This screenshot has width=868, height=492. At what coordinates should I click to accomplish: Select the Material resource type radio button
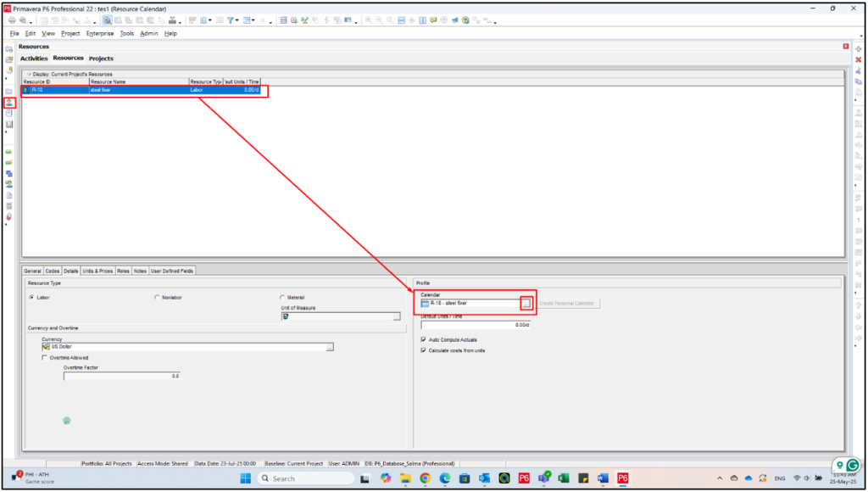coord(281,298)
